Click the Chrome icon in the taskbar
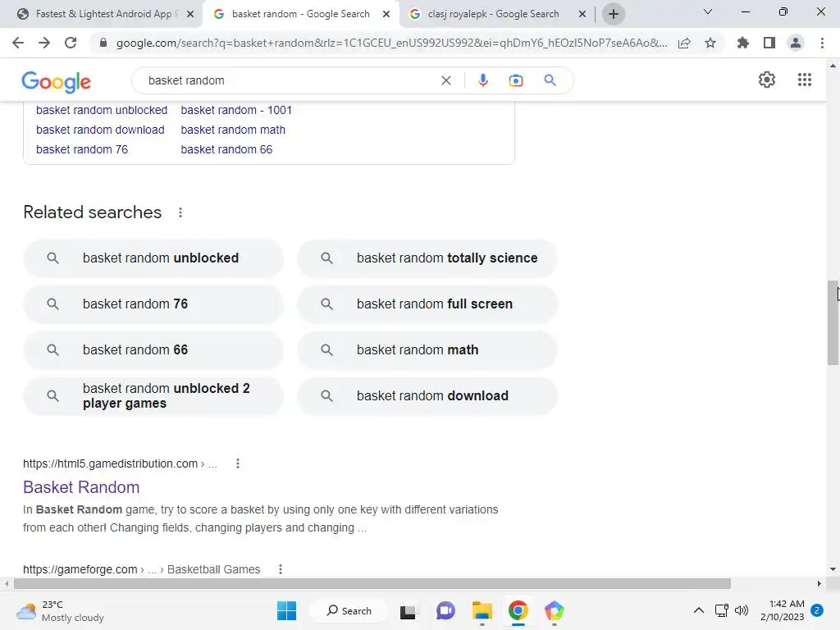840x630 pixels. pos(518,610)
